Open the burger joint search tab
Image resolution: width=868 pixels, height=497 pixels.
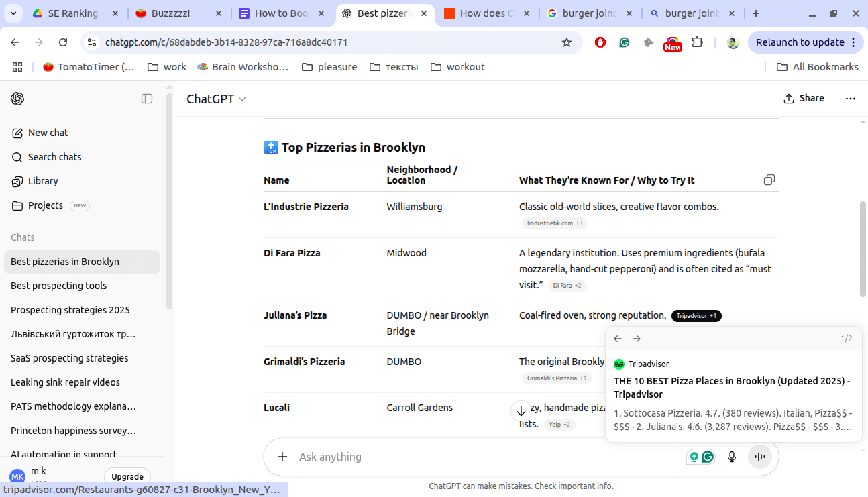point(691,12)
